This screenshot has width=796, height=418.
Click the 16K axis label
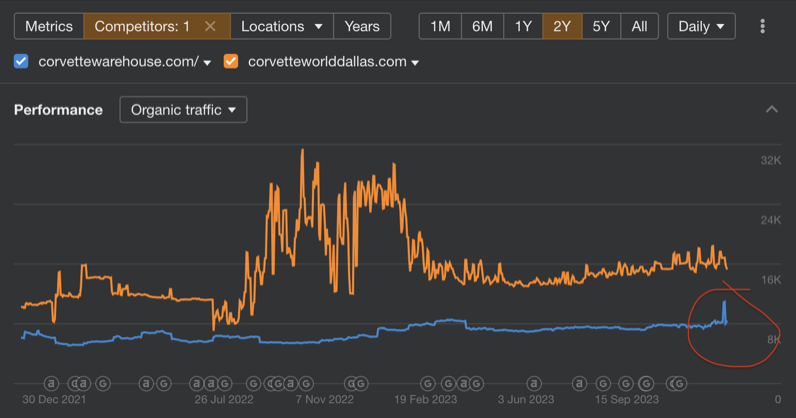[771, 279]
